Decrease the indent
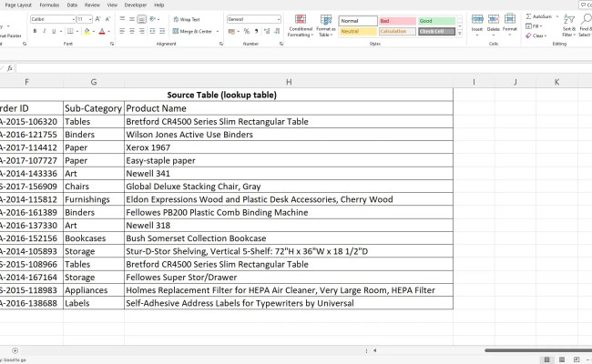This screenshot has width=592, height=364. coord(152,31)
